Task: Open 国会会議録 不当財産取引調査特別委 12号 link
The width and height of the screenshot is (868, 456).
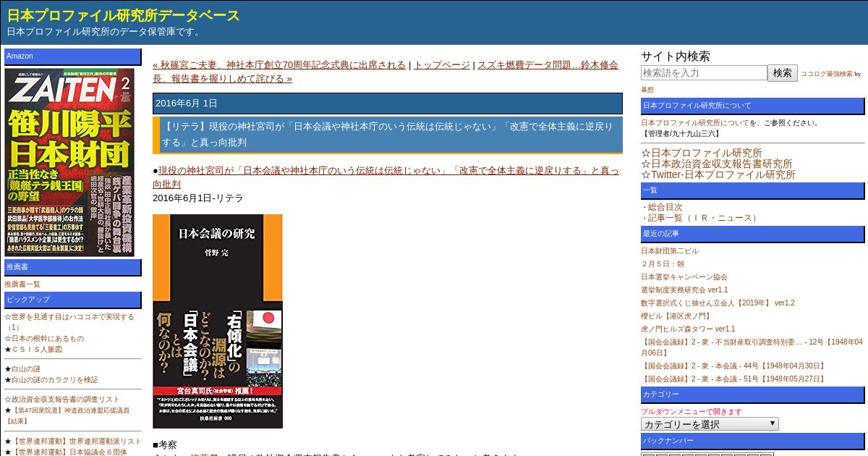Action: [x=752, y=347]
